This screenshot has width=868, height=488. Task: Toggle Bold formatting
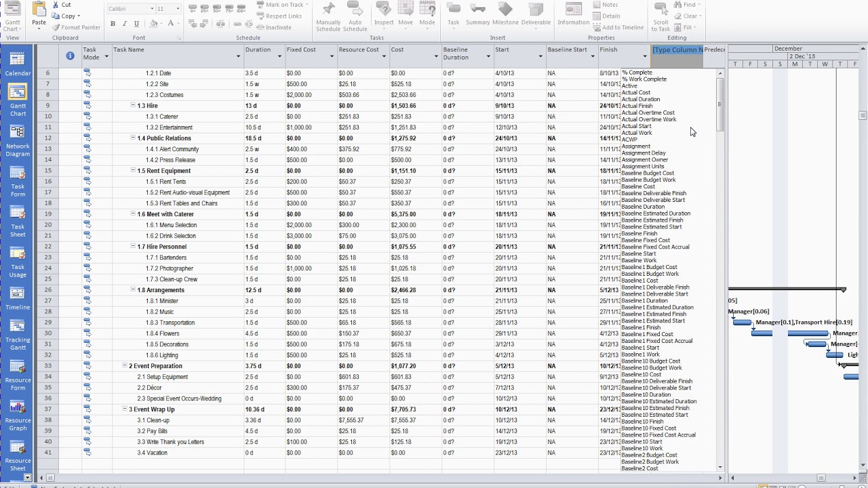coord(113,24)
